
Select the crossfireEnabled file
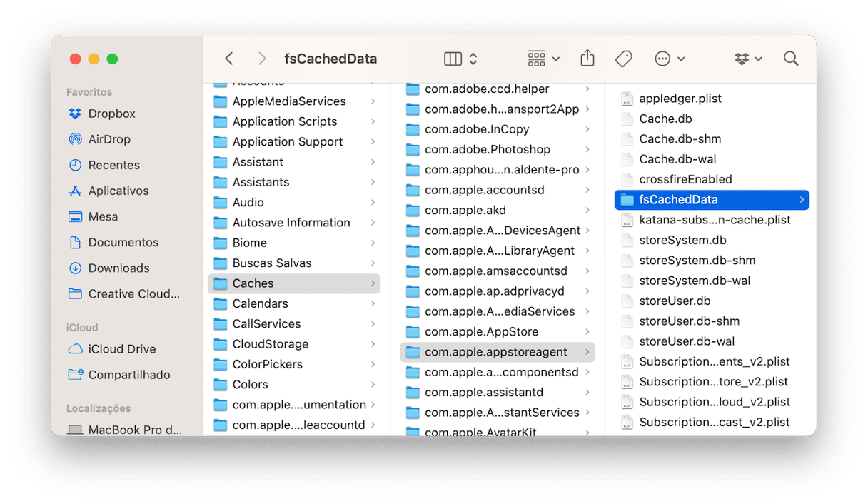point(712,179)
